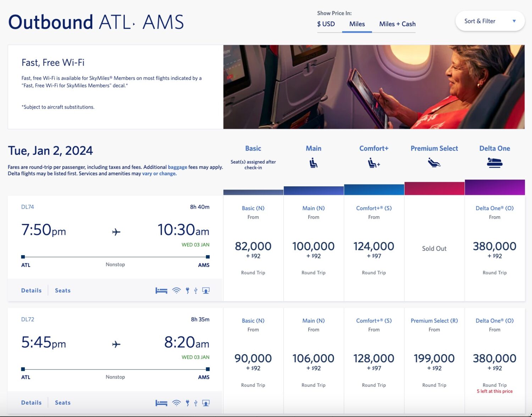
Task: Click the Main cabin seat icon
Action: coord(314,163)
